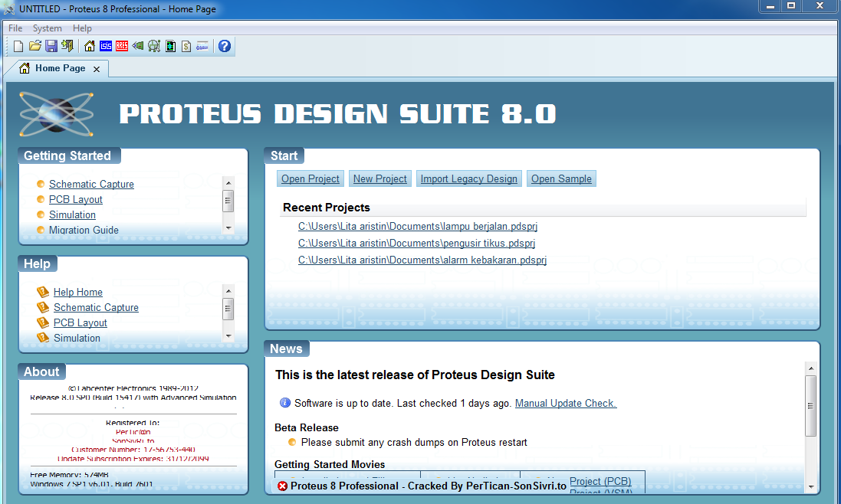Image resolution: width=841 pixels, height=504 pixels.
Task: Click the Open Sample button
Action: click(561, 179)
